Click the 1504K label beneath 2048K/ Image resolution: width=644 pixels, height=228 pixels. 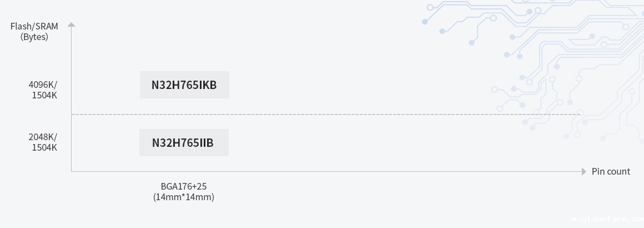coord(44,147)
